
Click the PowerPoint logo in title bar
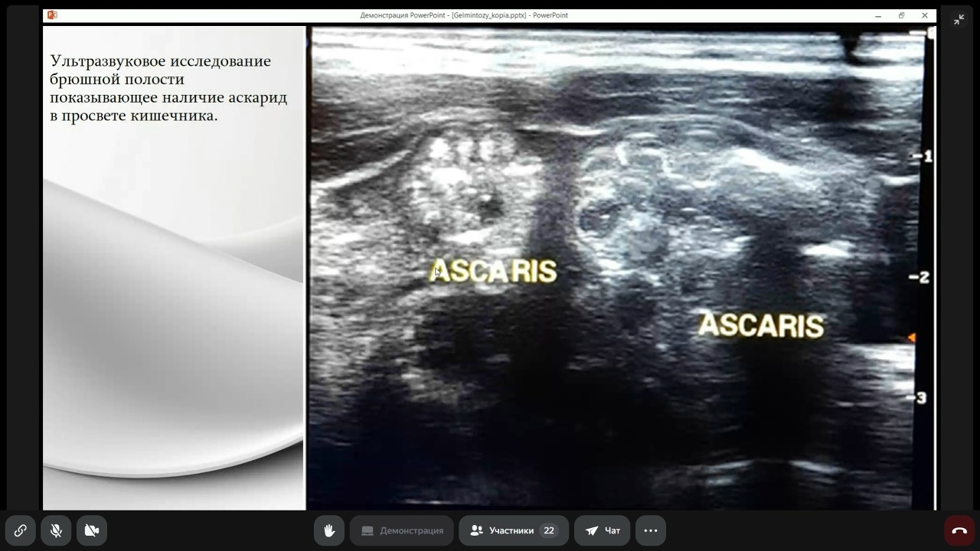tap(52, 15)
